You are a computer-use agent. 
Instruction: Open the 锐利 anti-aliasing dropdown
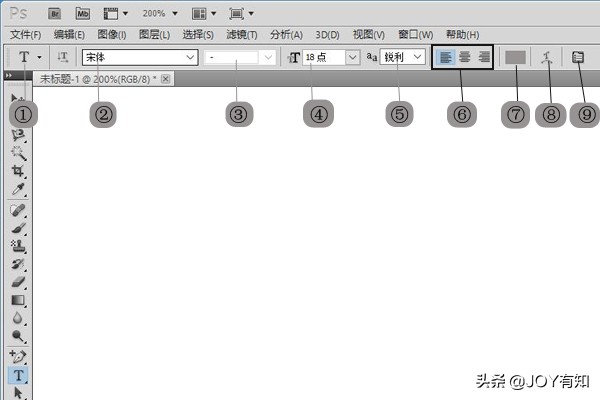403,57
